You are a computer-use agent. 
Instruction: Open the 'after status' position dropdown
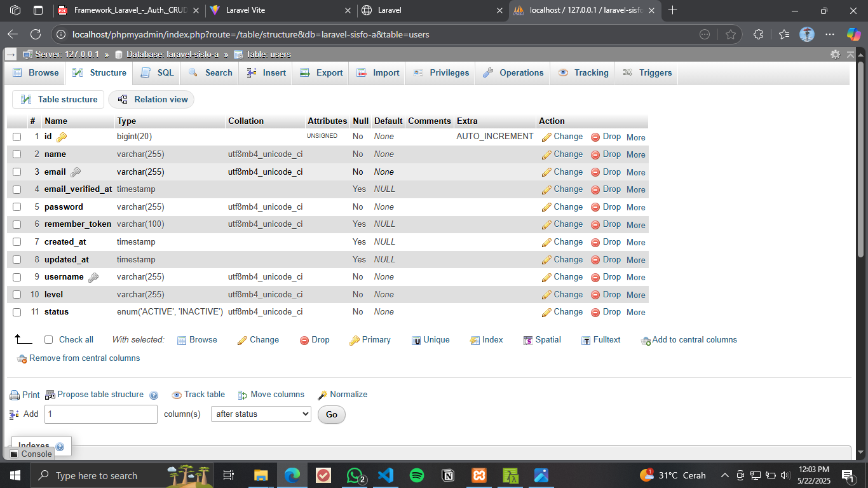pos(261,414)
